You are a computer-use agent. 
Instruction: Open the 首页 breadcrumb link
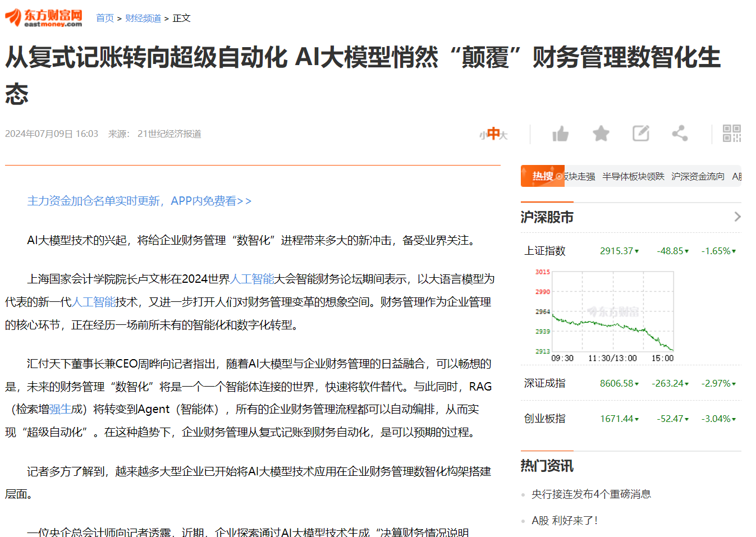click(x=104, y=19)
